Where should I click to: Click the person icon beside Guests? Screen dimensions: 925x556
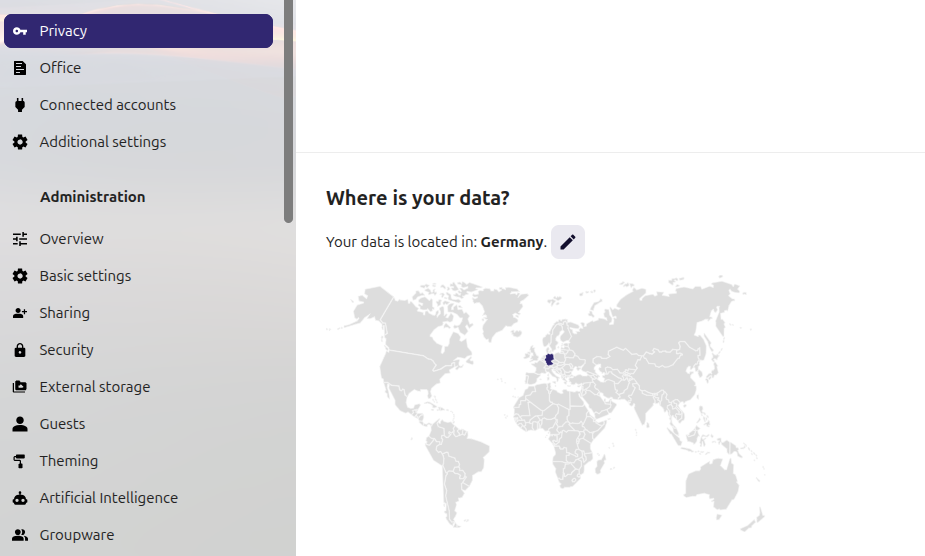click(x=20, y=424)
